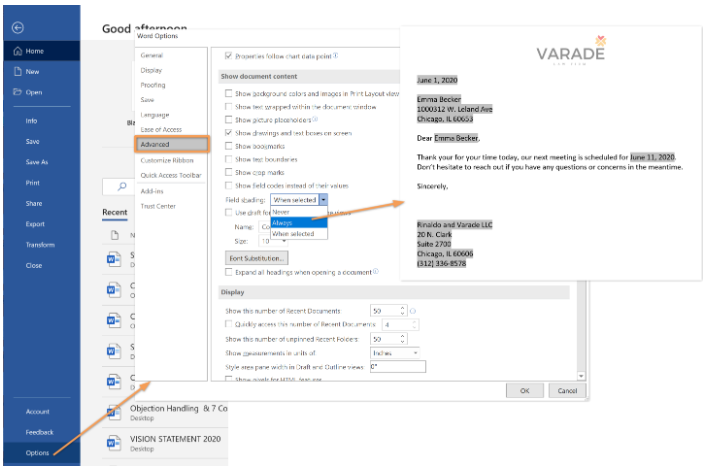726x472 pixels.
Task: Open the Home backstage page
Action: point(42,51)
